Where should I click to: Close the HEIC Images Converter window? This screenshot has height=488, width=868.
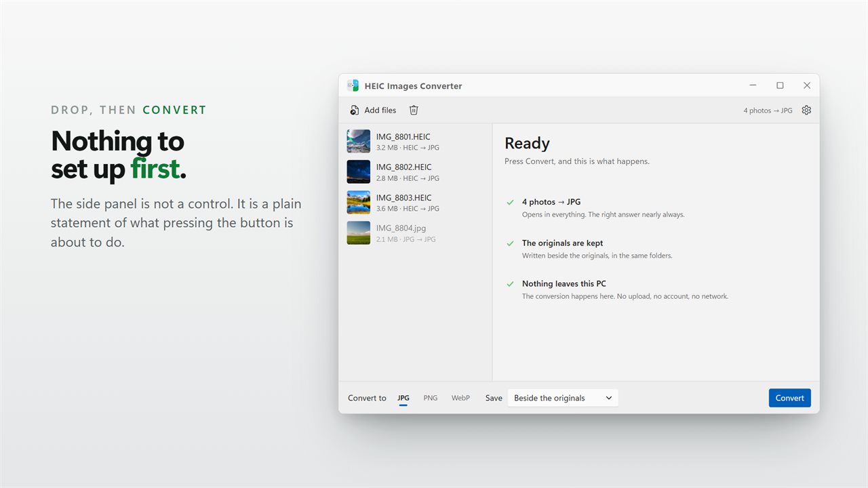click(807, 85)
